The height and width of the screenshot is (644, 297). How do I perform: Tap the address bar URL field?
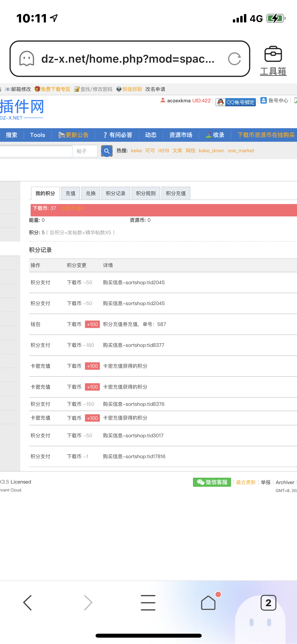click(128, 59)
